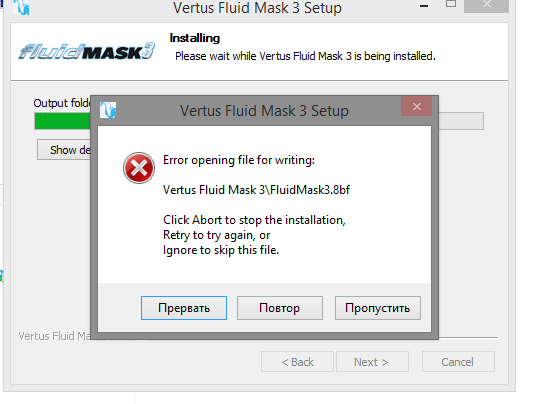Skip this file using Пропустить button
The height and width of the screenshot is (404, 557).
pyautogui.click(x=378, y=308)
